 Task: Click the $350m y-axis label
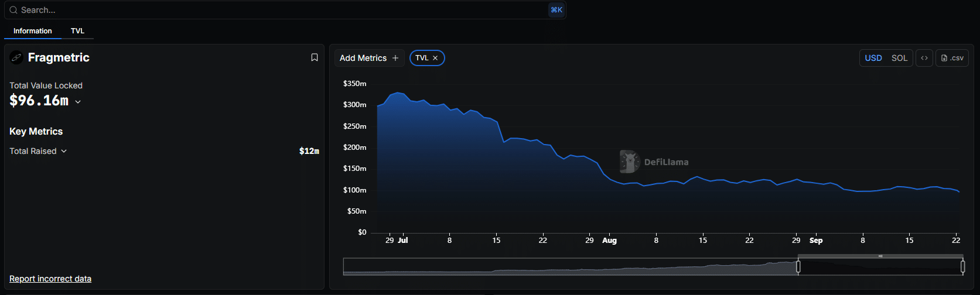355,84
